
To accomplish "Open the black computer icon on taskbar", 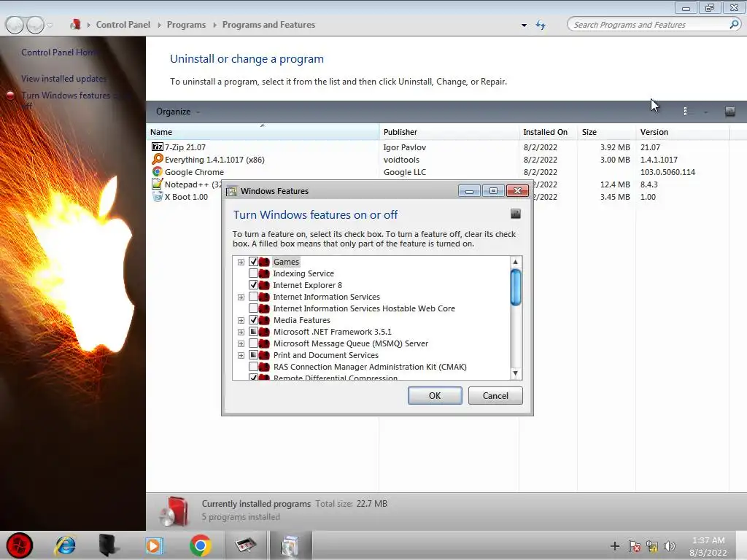I will click(109, 545).
